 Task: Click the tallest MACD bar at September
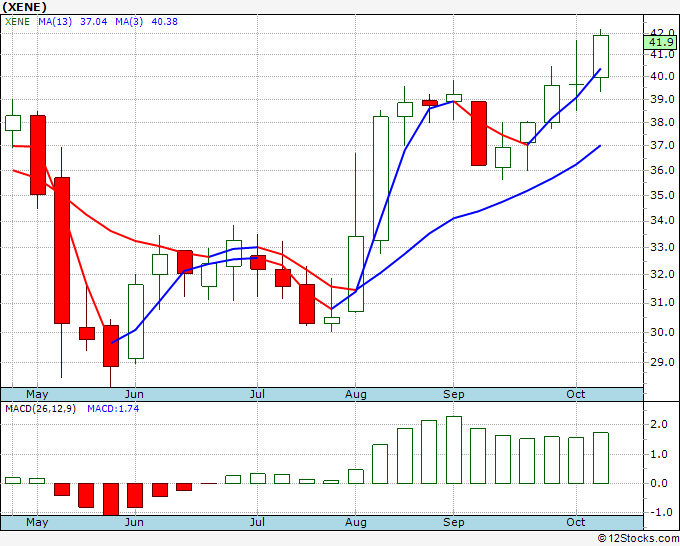pos(454,450)
